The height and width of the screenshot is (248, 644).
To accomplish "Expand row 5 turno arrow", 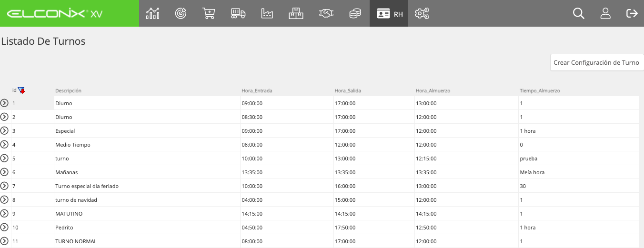I will click(5, 158).
